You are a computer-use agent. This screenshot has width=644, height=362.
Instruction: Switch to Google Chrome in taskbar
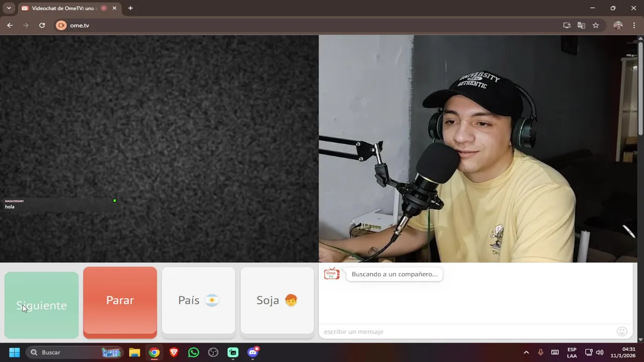pos(154,352)
